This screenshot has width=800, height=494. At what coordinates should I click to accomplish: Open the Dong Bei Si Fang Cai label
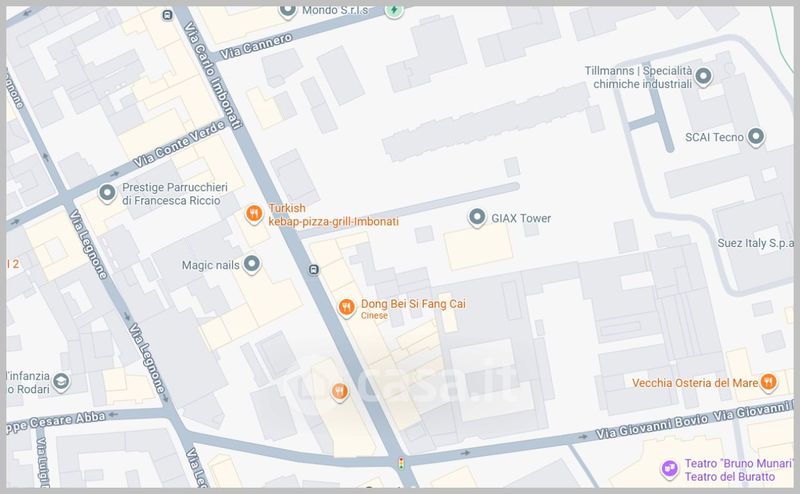(413, 304)
